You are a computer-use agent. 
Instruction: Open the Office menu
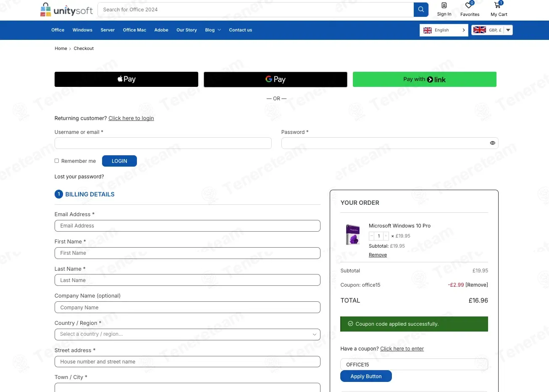coord(58,30)
